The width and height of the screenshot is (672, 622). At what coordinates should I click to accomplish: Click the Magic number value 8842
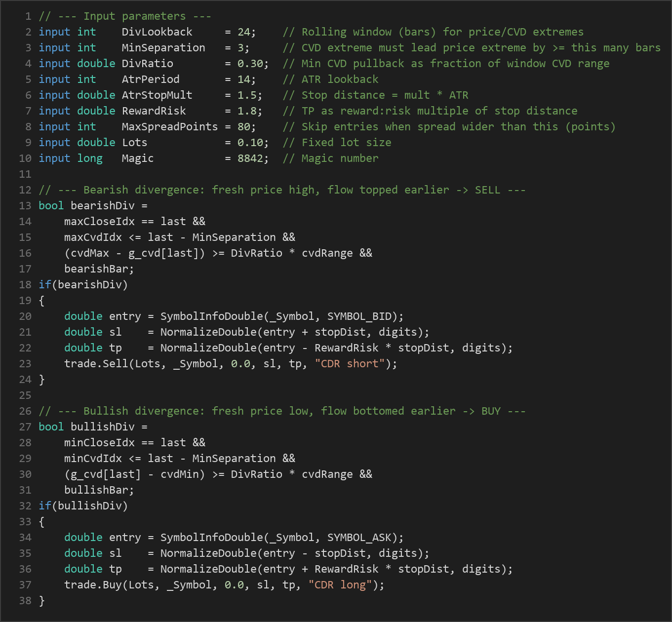click(x=250, y=158)
